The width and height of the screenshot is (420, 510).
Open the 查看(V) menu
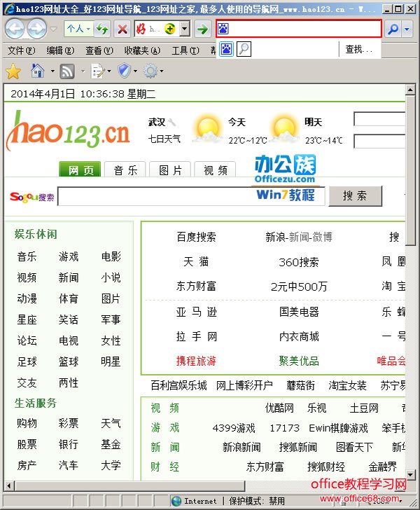tap(99, 50)
